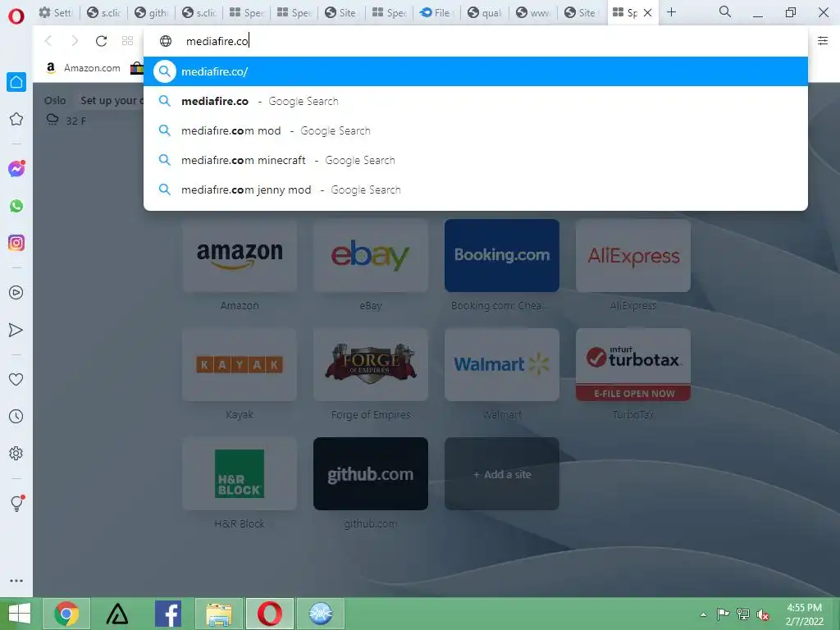Open File Explorer from the taskbar
Image resolution: width=840 pixels, height=630 pixels.
pyautogui.click(x=219, y=614)
